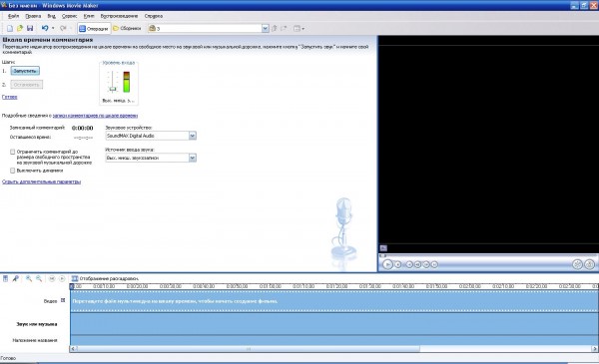The height and width of the screenshot is (364, 599).
Task: Undo the last action with the blue arrow
Action: 45,28
